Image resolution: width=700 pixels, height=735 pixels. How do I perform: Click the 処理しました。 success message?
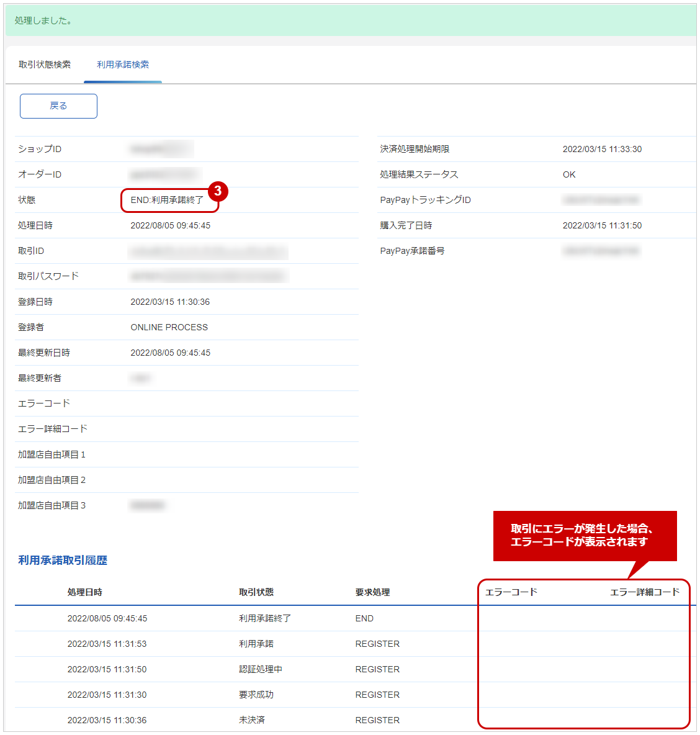[x=43, y=20]
